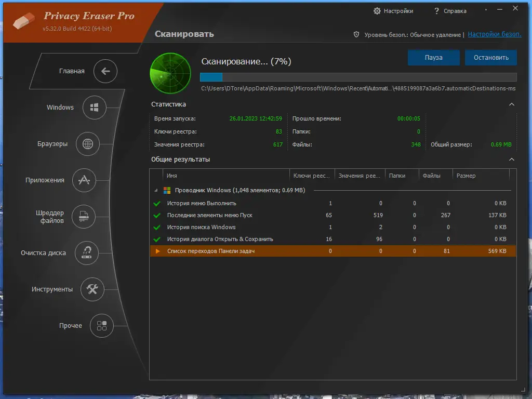The image size is (532, 399).
Task: Click the Настройки gear icon
Action: [377, 11]
